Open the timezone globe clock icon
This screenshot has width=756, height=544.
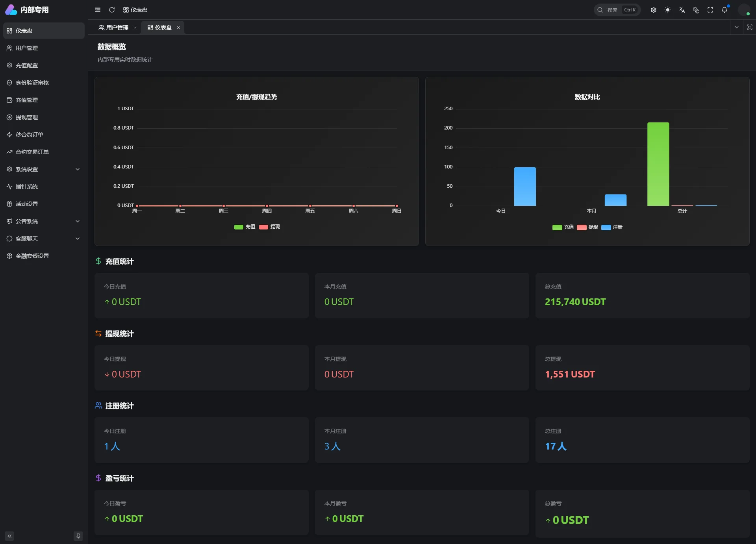tap(696, 10)
